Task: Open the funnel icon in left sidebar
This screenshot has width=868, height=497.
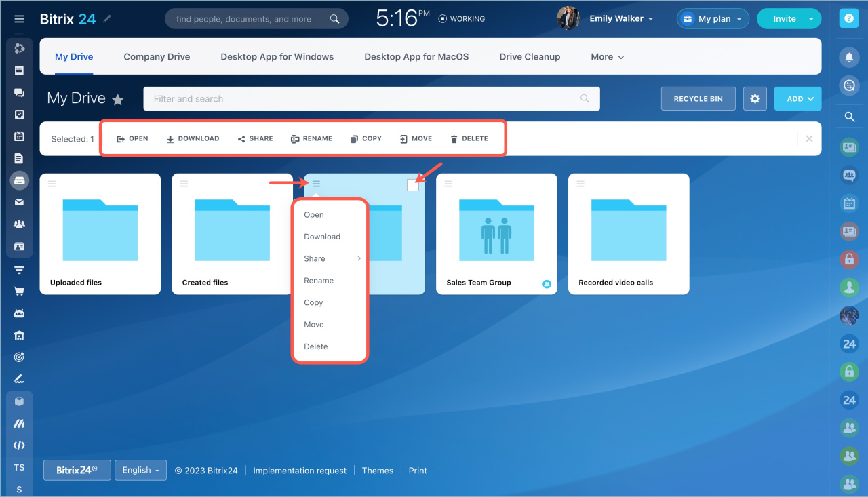Action: click(x=19, y=270)
